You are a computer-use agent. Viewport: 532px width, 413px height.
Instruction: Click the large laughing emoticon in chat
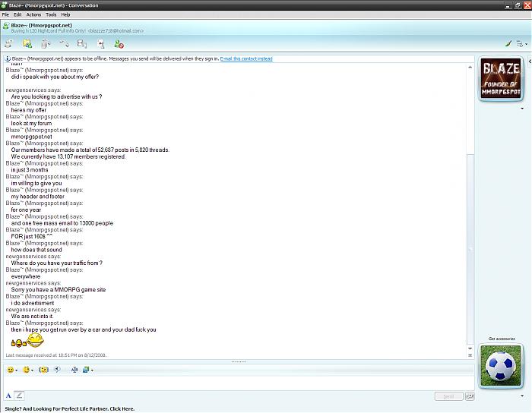click(x=35, y=340)
